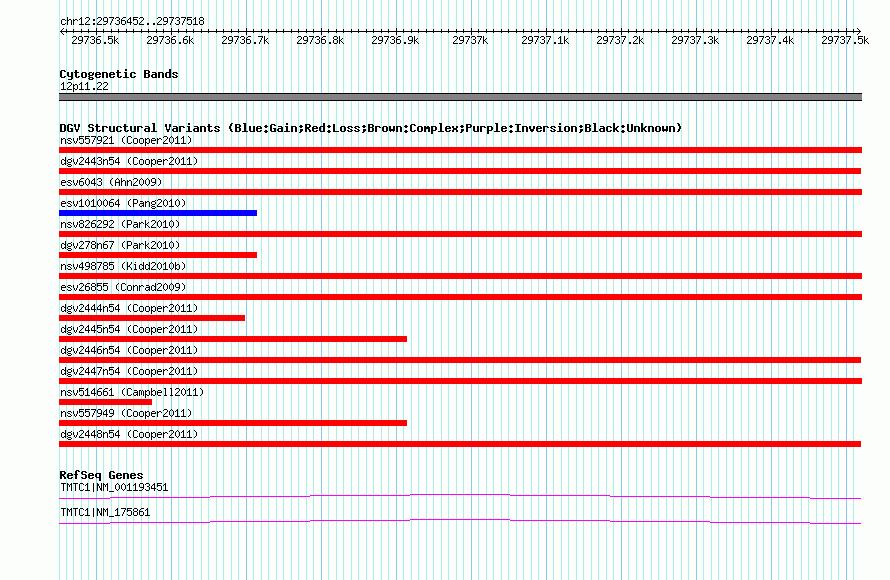Open the dgv2444n54 (Cooper2011) variant label
Image resolution: width=890 pixels, height=580 pixels.
(x=129, y=308)
